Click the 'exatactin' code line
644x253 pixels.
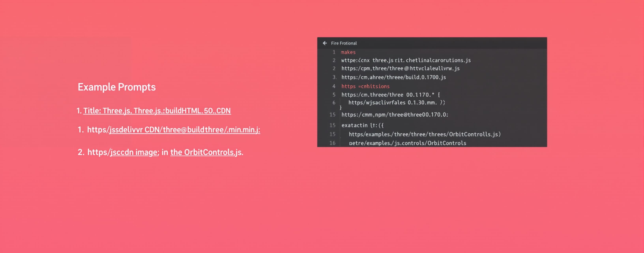click(x=362, y=125)
